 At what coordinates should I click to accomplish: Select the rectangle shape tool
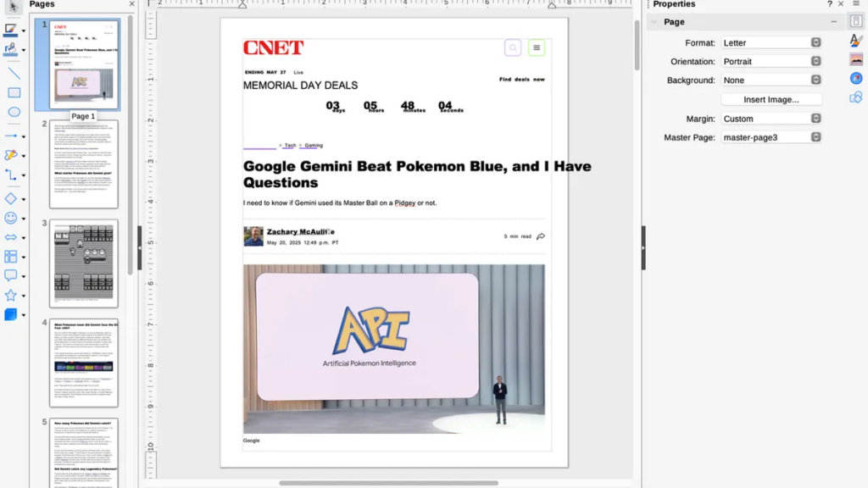pyautogui.click(x=12, y=92)
